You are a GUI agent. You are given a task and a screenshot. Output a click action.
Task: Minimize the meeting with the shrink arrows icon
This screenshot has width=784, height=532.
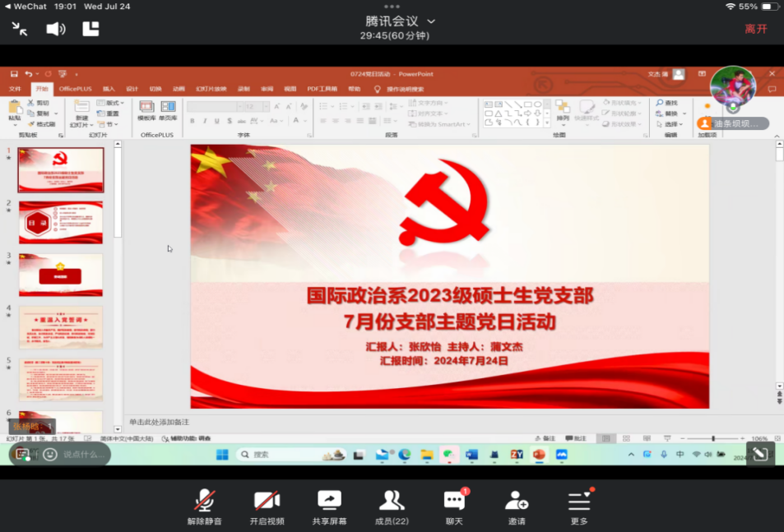click(20, 30)
